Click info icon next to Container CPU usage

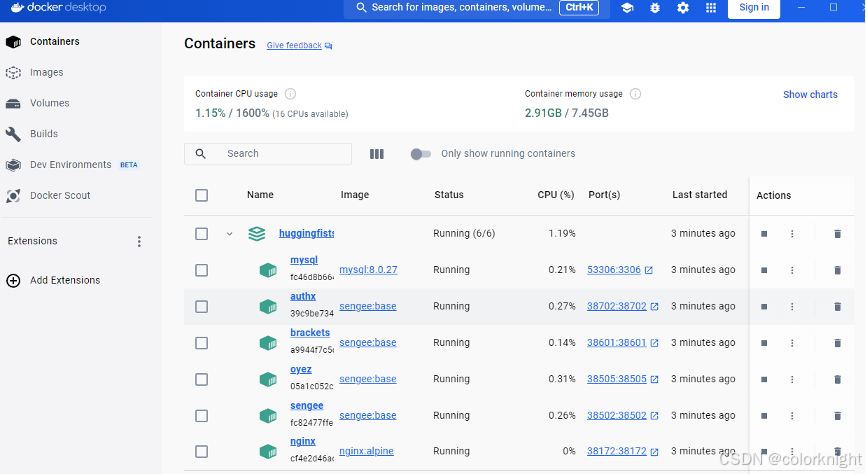pos(290,94)
